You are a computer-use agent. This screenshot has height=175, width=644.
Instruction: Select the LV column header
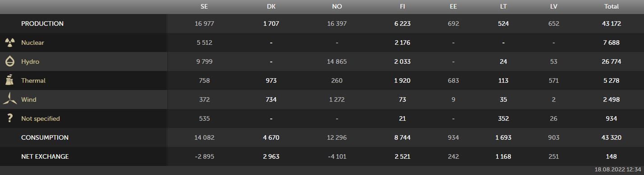(x=553, y=6)
